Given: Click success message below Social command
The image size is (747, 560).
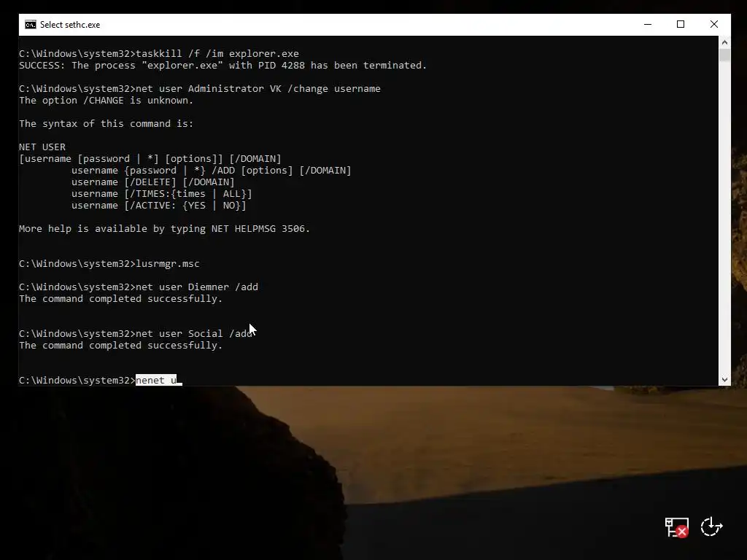Looking at the screenshot, I should point(121,345).
